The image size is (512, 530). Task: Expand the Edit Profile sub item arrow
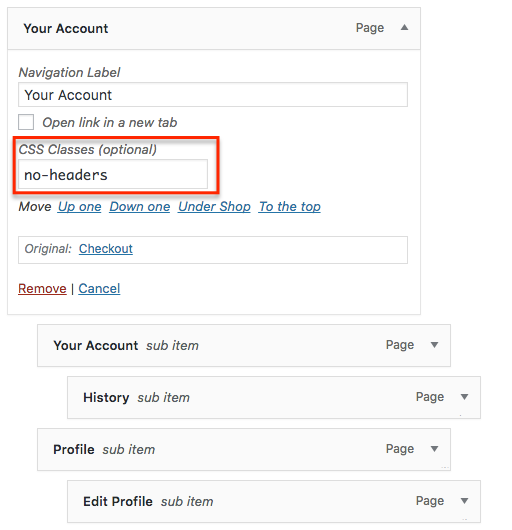pos(464,501)
